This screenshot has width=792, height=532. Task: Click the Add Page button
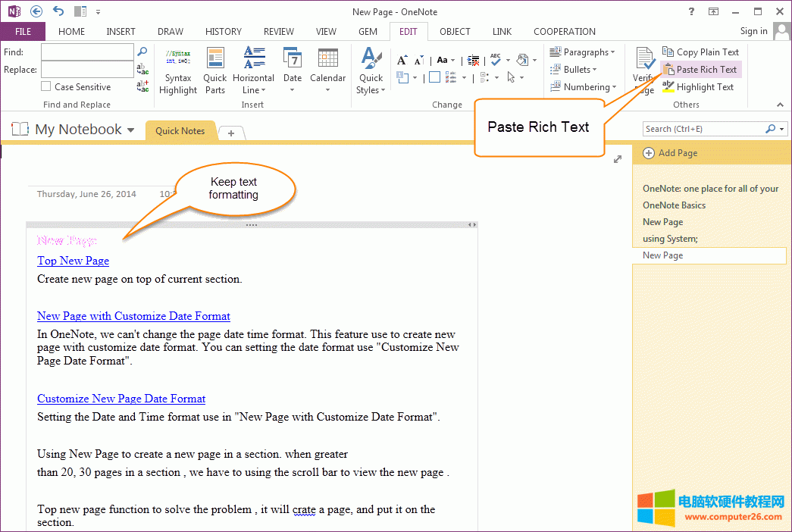point(670,153)
